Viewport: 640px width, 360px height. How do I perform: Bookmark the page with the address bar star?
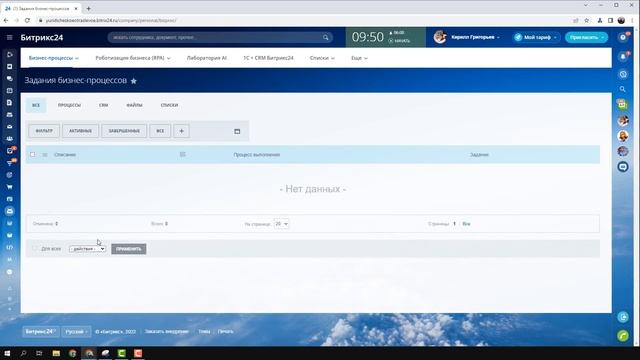click(x=587, y=20)
